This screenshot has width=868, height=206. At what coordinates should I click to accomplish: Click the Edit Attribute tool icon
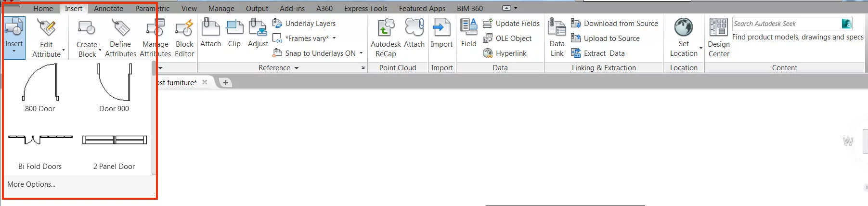(47, 27)
